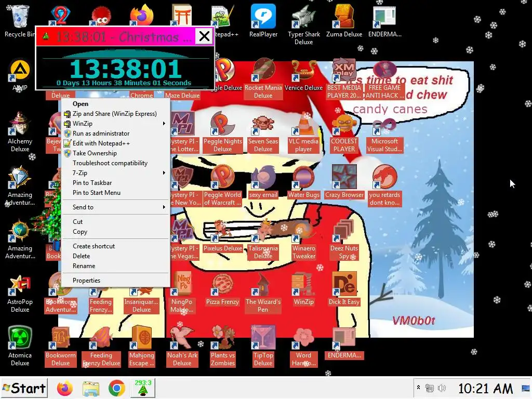
Task: Open the Atomica Deluxe shortcut
Action: point(20,347)
